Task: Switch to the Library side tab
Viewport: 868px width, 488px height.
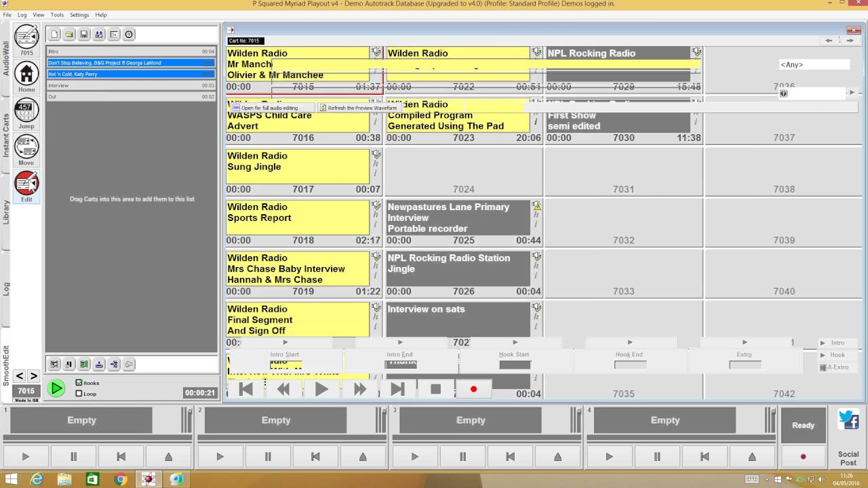Action: (6, 212)
